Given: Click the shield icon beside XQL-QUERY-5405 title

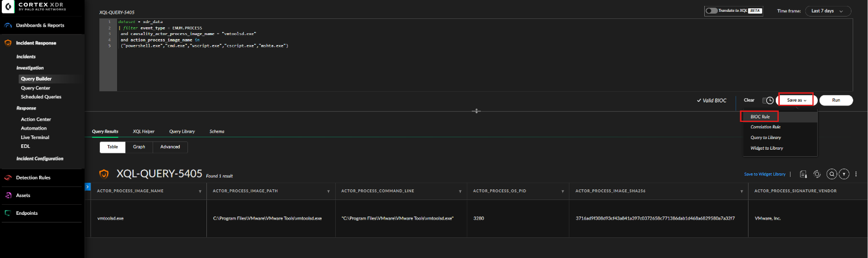Looking at the screenshot, I should tap(104, 174).
